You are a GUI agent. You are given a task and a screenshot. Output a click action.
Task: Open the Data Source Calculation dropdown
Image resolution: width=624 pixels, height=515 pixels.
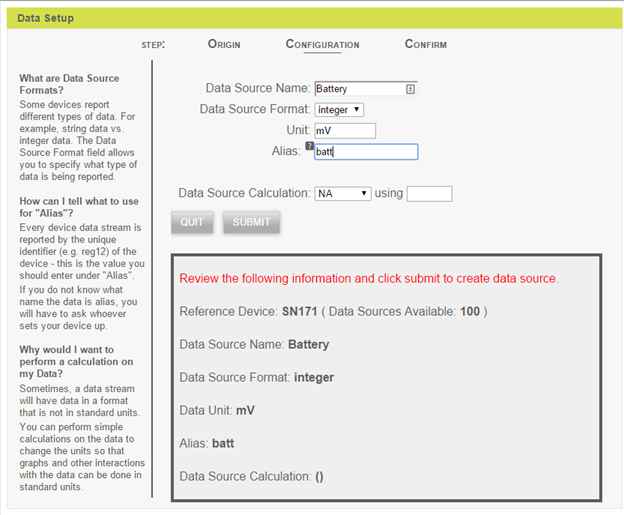coord(343,193)
